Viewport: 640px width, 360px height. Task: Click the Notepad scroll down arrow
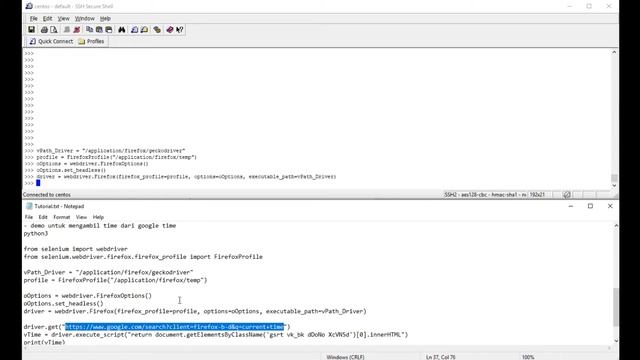[616, 341]
